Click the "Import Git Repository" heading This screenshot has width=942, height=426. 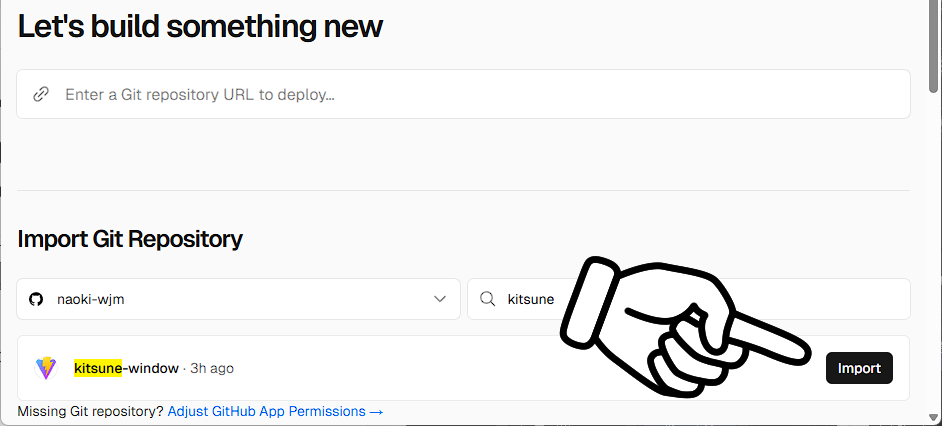[x=130, y=239]
